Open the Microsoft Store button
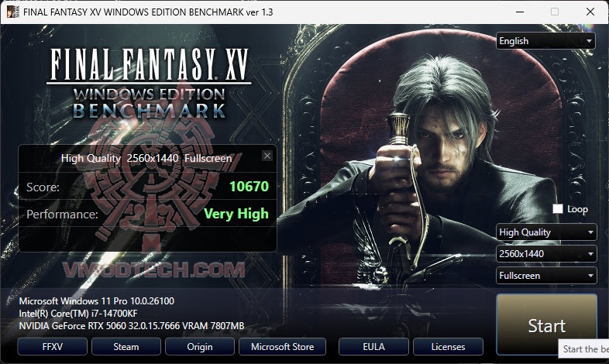This screenshot has height=364, width=609. point(282,346)
